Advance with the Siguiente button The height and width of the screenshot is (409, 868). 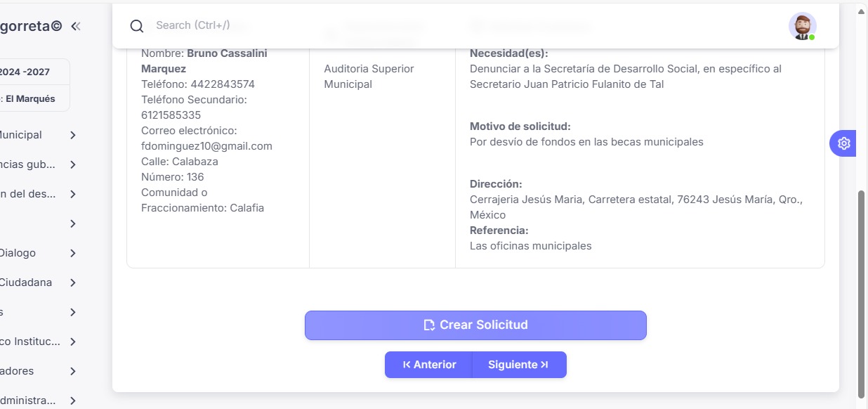[x=518, y=365]
